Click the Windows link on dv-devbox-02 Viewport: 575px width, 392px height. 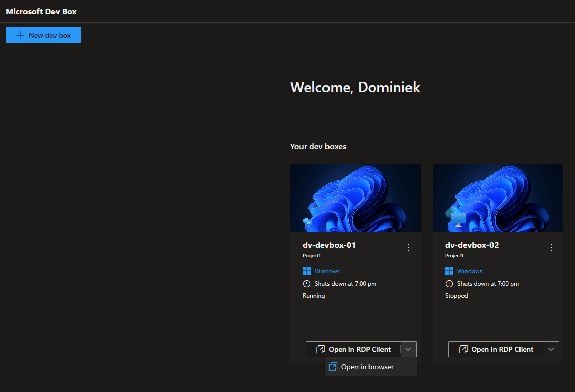470,271
